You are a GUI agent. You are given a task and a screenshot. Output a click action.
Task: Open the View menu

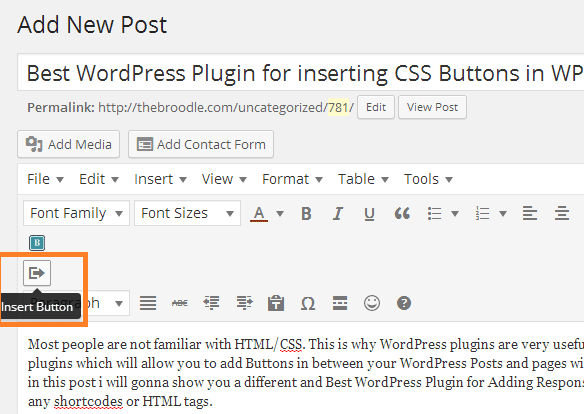tap(224, 179)
